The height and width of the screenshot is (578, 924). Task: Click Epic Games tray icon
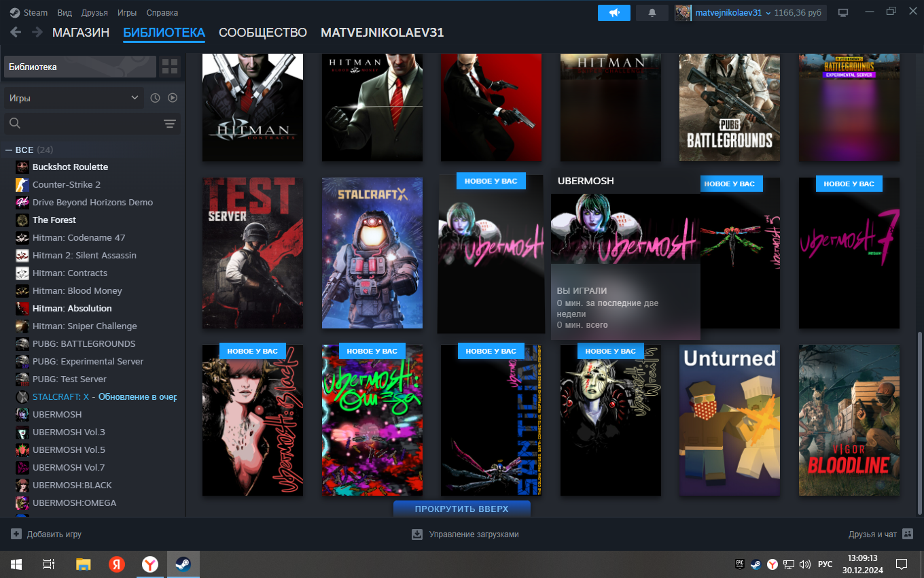pyautogui.click(x=740, y=564)
